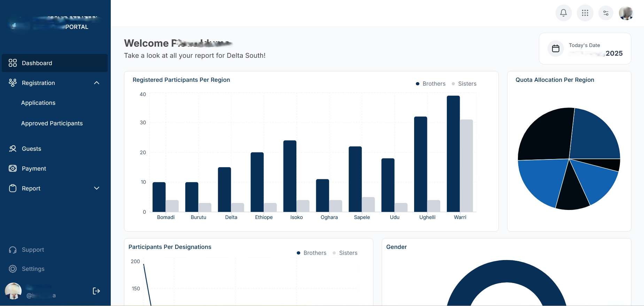644x306 pixels.
Task: Go to Dashboard in the sidebar
Action: pos(37,63)
